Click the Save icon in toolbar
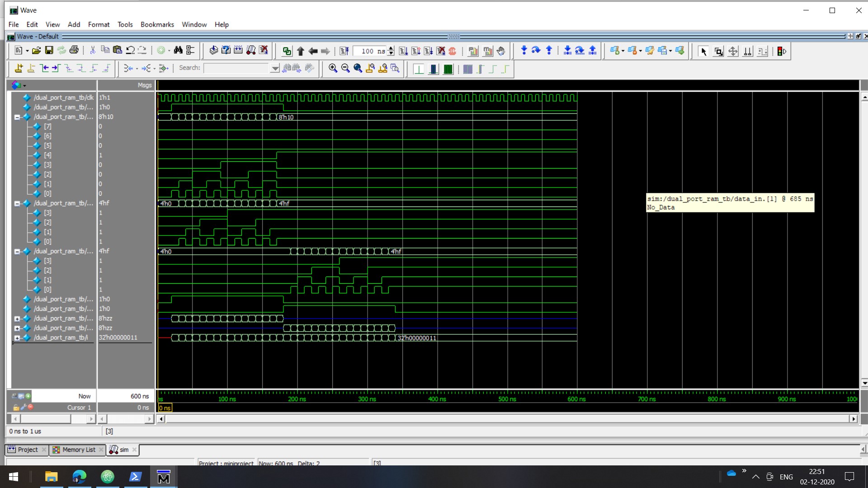Screen dimensions: 868x488 click(49, 51)
